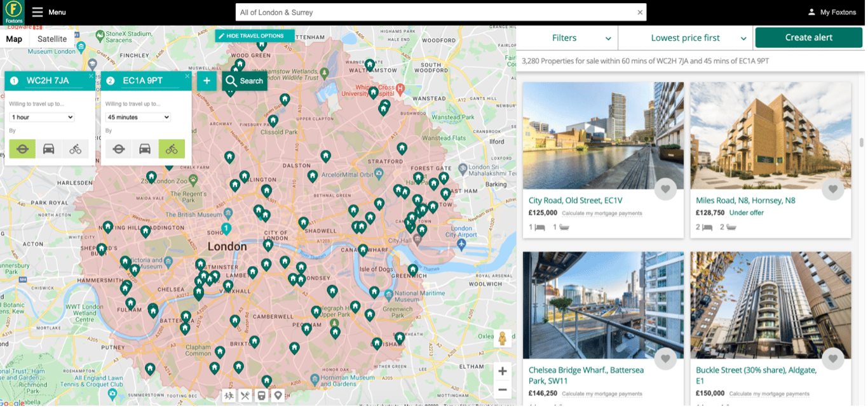
Task: Select the Map tab
Action: click(14, 39)
